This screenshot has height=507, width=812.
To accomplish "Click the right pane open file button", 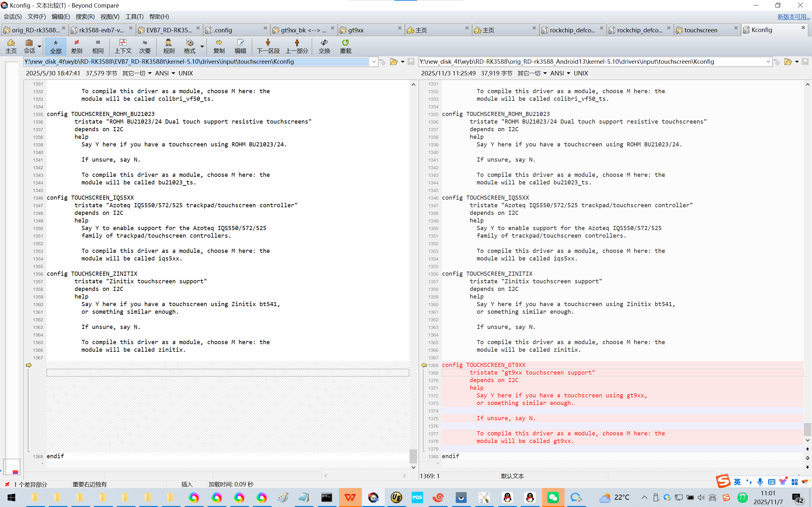I will (x=788, y=62).
